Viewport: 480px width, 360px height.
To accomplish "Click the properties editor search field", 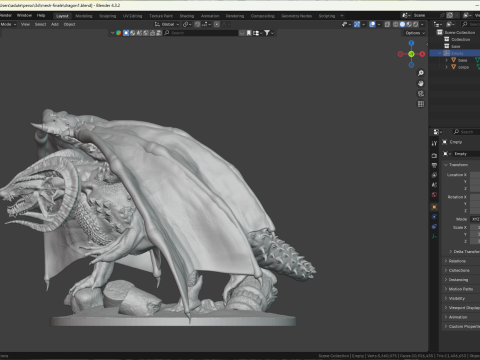I will tap(466, 132).
